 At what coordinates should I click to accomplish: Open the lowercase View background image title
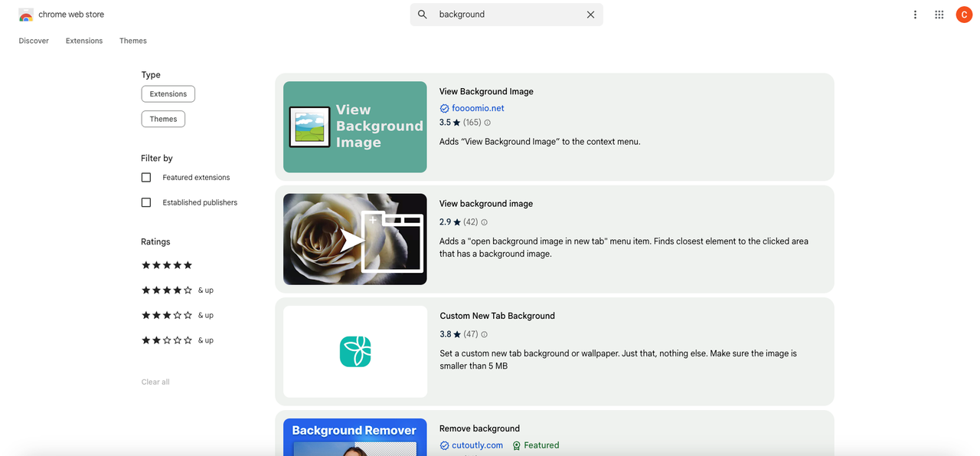click(486, 204)
